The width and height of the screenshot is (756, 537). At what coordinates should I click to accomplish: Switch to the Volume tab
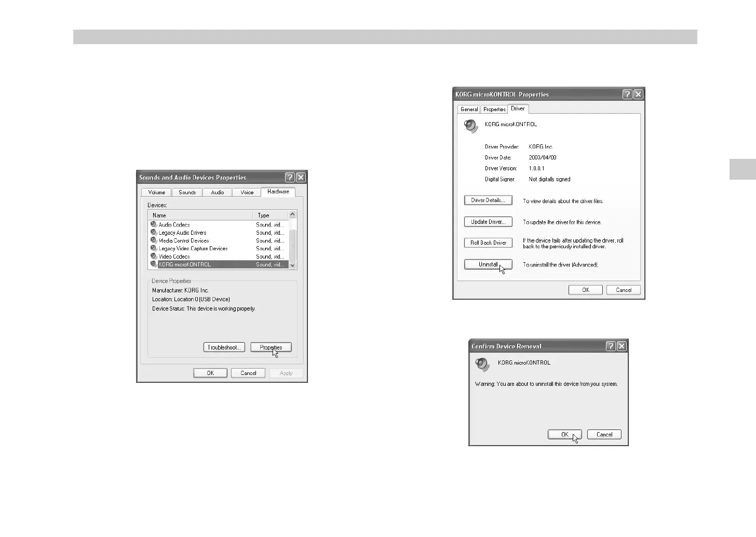156,192
